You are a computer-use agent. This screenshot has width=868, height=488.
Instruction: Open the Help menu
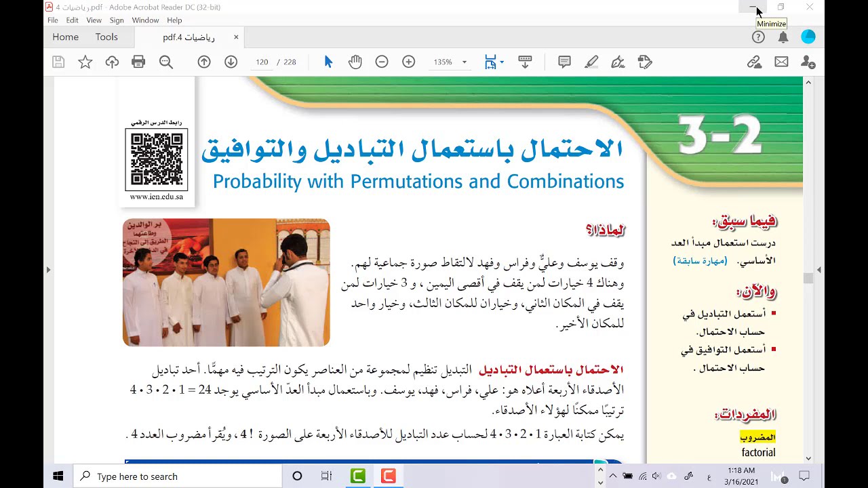(x=174, y=20)
